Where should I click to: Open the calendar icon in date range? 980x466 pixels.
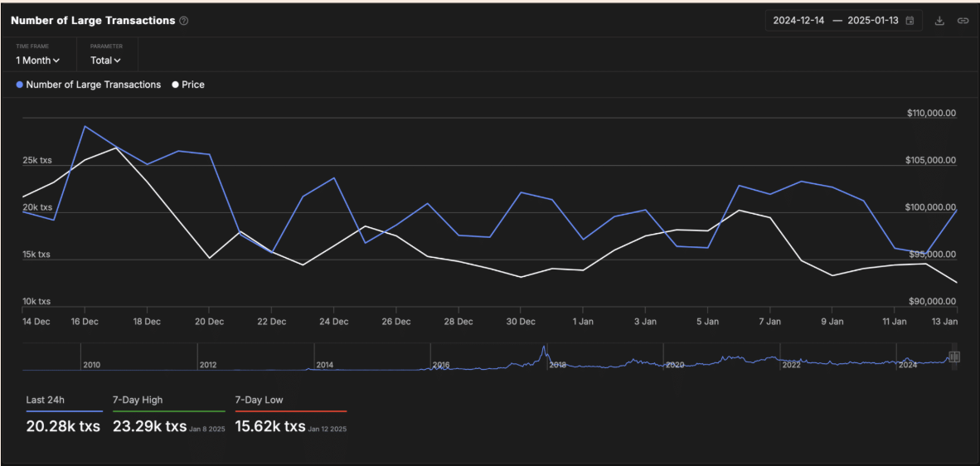(x=910, y=21)
